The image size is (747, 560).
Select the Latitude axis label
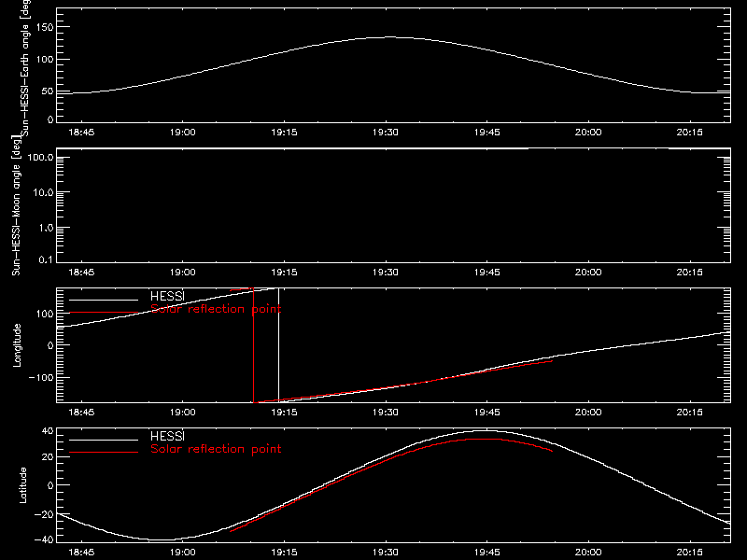22,485
